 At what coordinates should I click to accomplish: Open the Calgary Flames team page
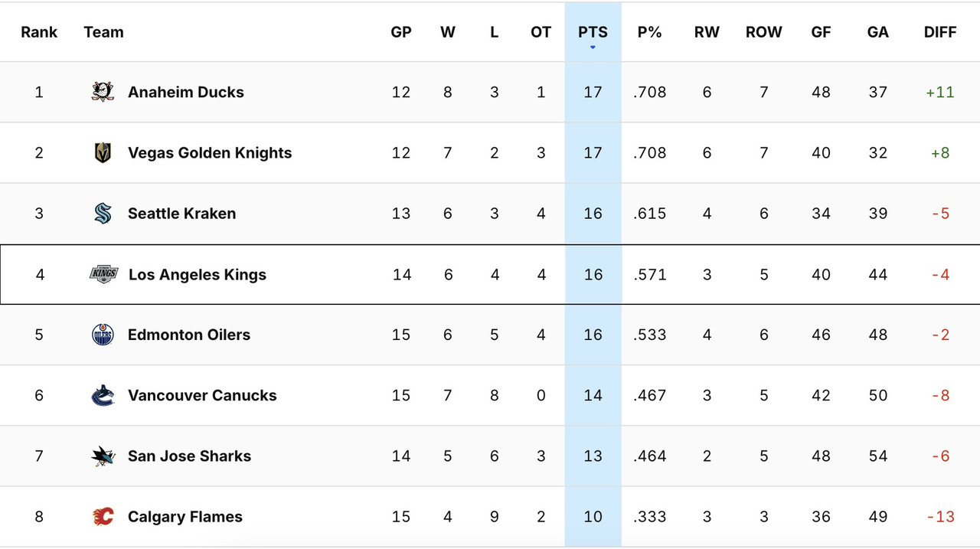click(x=185, y=516)
